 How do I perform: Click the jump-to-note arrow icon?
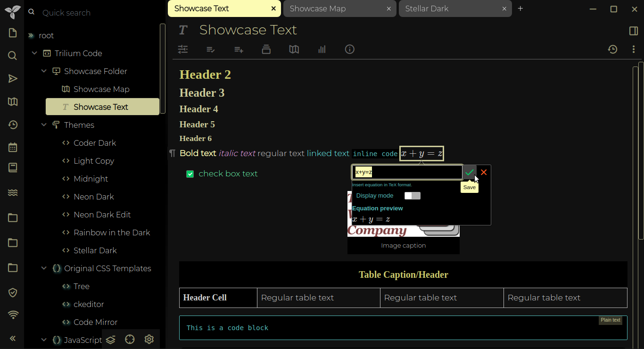pyautogui.click(x=13, y=79)
